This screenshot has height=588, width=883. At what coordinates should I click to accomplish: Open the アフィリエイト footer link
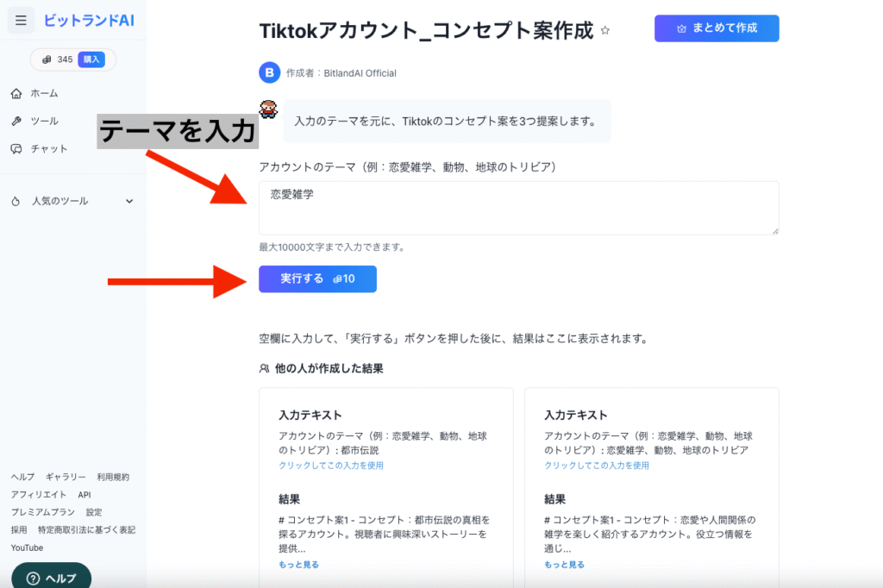(x=39, y=495)
